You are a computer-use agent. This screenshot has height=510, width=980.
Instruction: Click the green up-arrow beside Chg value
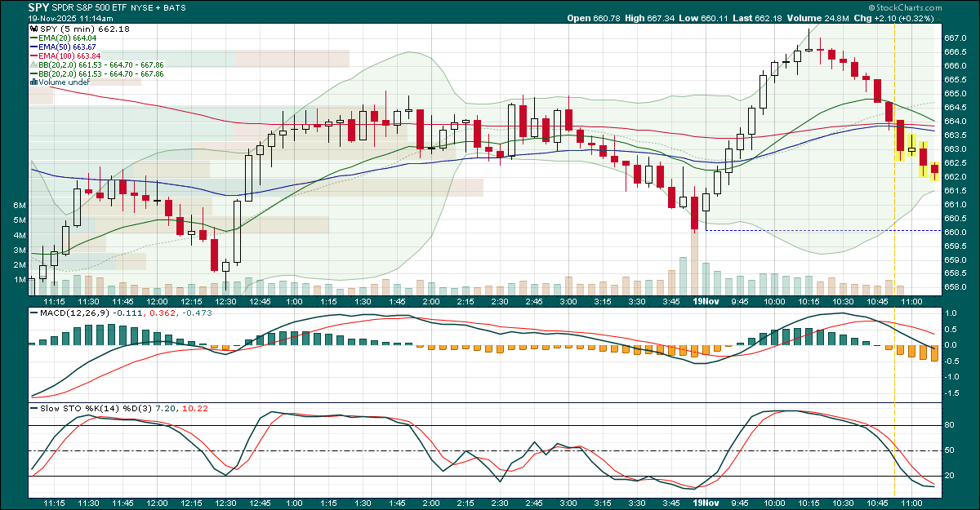[939, 17]
